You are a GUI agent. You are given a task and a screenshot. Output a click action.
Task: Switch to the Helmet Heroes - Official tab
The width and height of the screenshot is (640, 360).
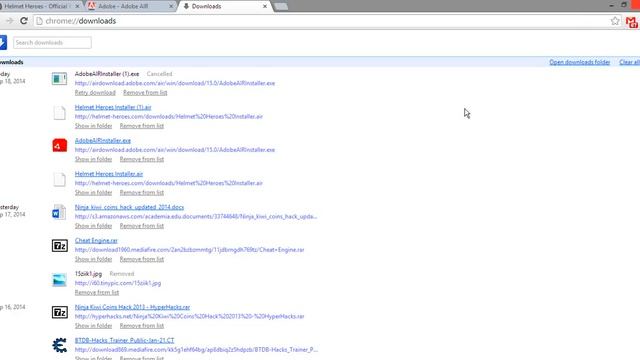click(37, 6)
